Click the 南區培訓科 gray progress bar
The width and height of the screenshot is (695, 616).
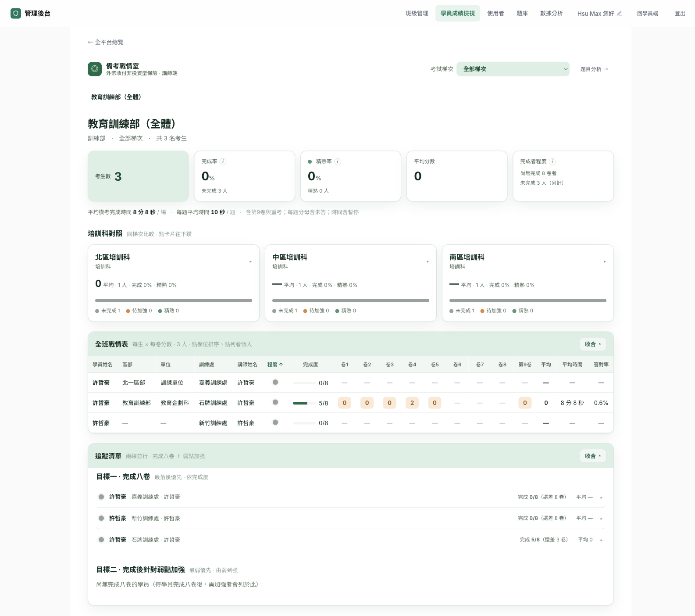coord(528,301)
